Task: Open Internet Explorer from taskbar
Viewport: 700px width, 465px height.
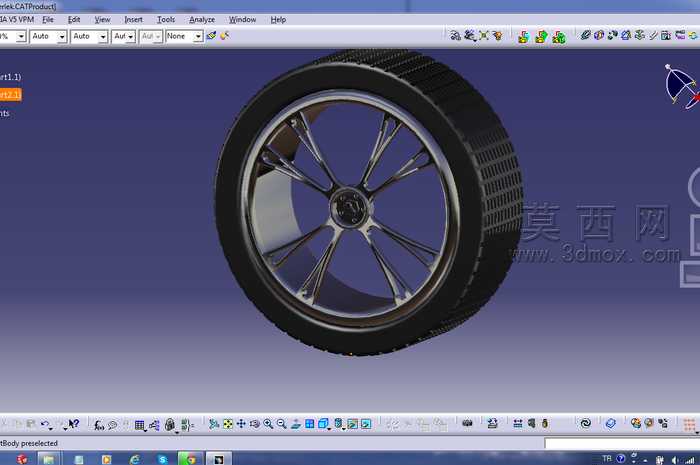Action: click(134, 459)
